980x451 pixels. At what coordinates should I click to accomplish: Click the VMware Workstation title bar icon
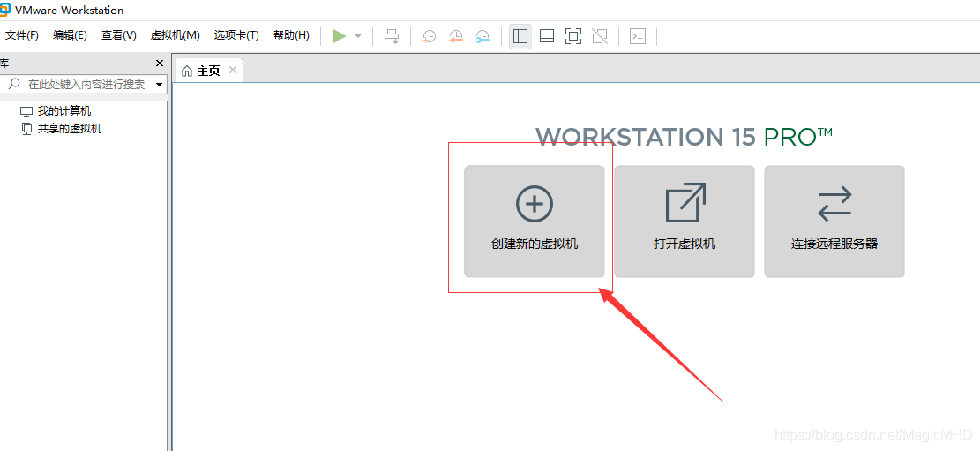(5, 10)
